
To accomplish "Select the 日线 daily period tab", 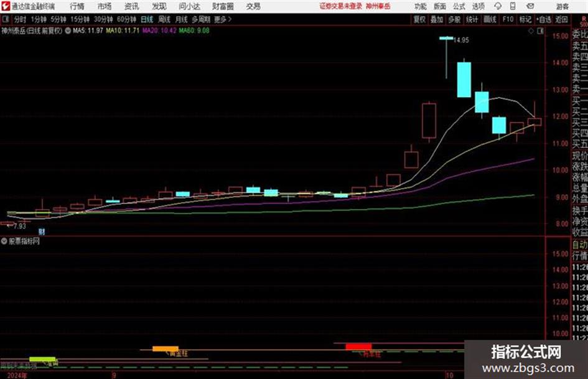I will tap(147, 19).
